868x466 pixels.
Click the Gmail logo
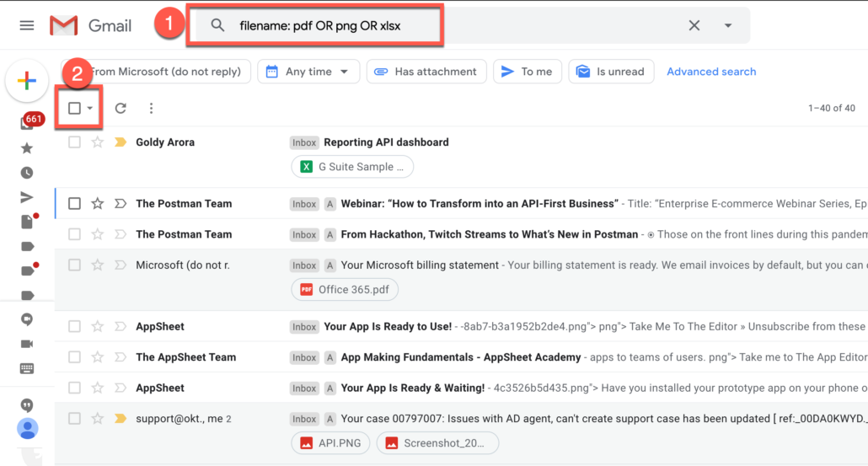click(x=91, y=25)
